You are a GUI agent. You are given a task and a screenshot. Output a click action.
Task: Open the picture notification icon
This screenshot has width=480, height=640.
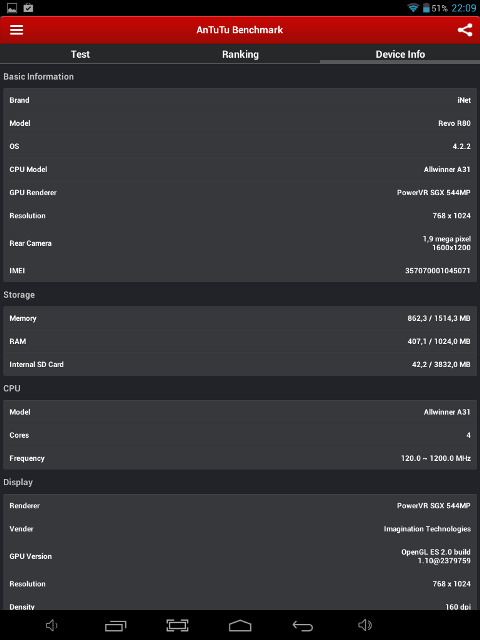coord(12,8)
